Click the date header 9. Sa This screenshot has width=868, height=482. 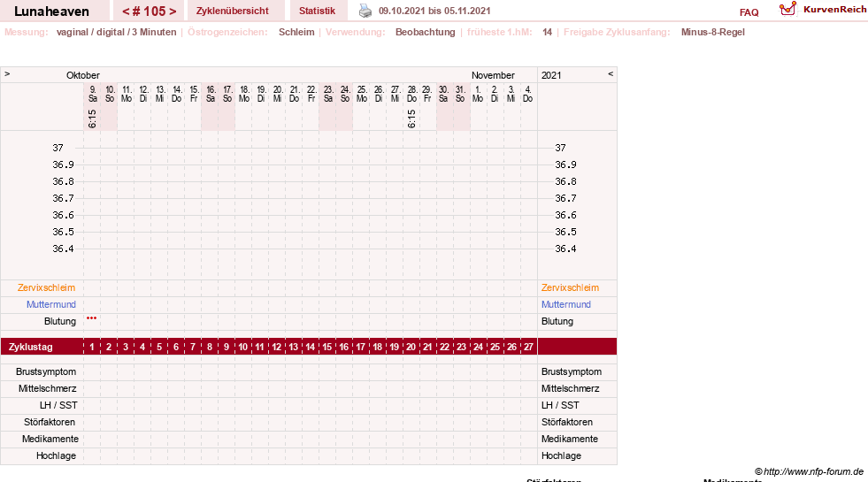[x=92, y=94]
